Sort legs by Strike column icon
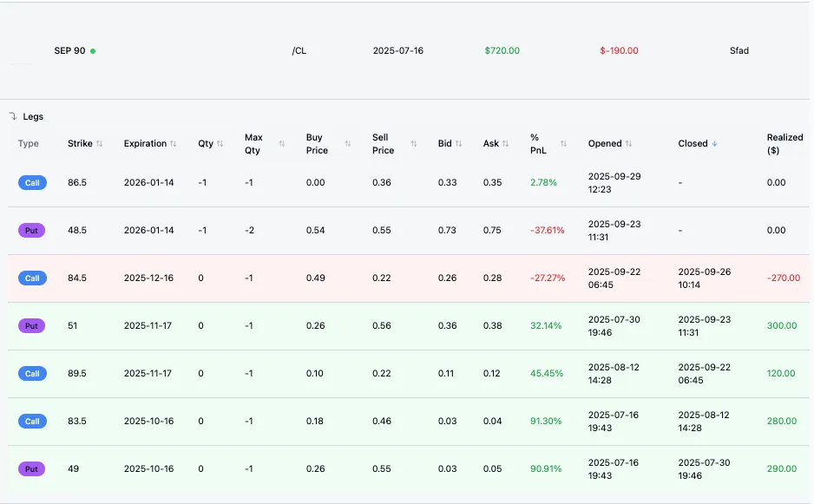This screenshot has height=504, width=814. [x=99, y=144]
